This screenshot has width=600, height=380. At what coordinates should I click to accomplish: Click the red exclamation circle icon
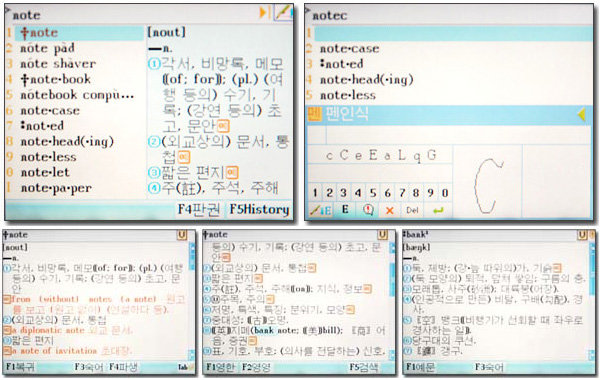point(368,210)
